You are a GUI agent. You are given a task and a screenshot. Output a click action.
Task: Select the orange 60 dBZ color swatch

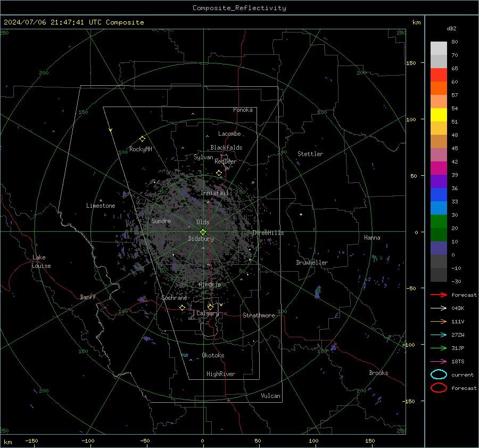(x=439, y=88)
